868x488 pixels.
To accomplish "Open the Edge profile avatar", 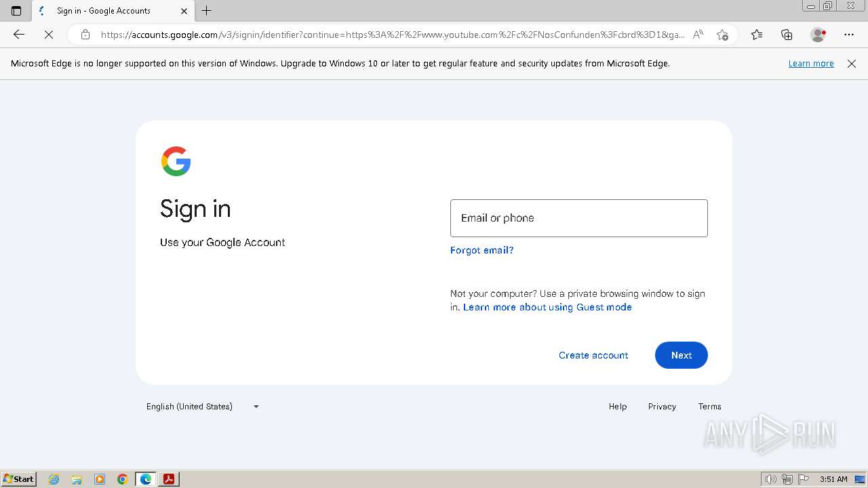I will coord(818,35).
